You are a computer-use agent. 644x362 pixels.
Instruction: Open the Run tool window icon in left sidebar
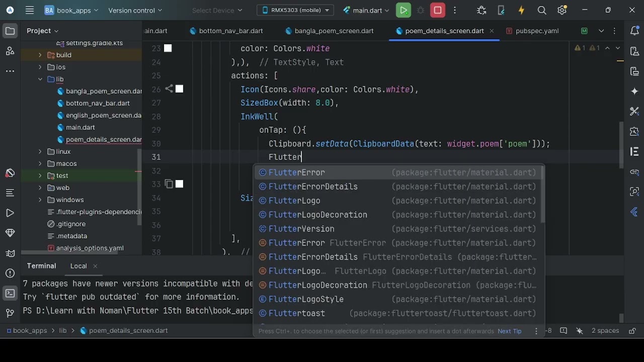tap(10, 213)
